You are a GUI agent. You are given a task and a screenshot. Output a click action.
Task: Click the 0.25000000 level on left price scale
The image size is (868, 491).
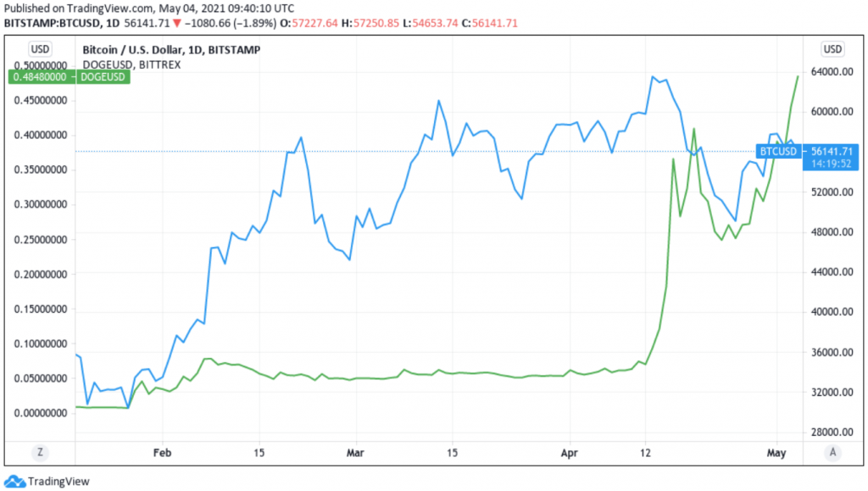(x=41, y=240)
